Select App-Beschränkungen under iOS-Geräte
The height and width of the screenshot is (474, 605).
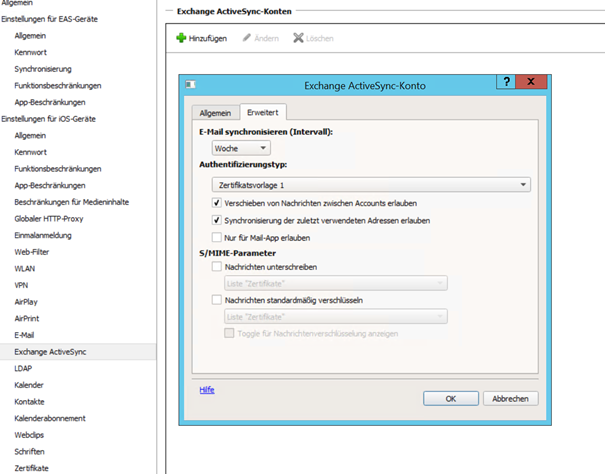tap(50, 185)
